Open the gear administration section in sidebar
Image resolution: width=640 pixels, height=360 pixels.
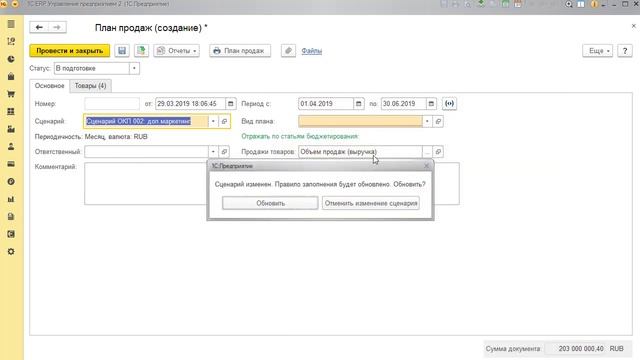pos(11,252)
